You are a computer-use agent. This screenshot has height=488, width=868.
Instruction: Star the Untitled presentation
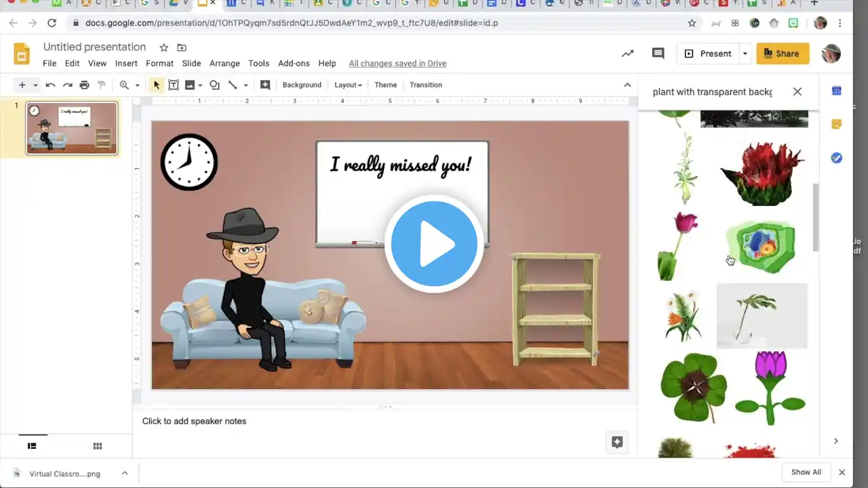coord(163,47)
